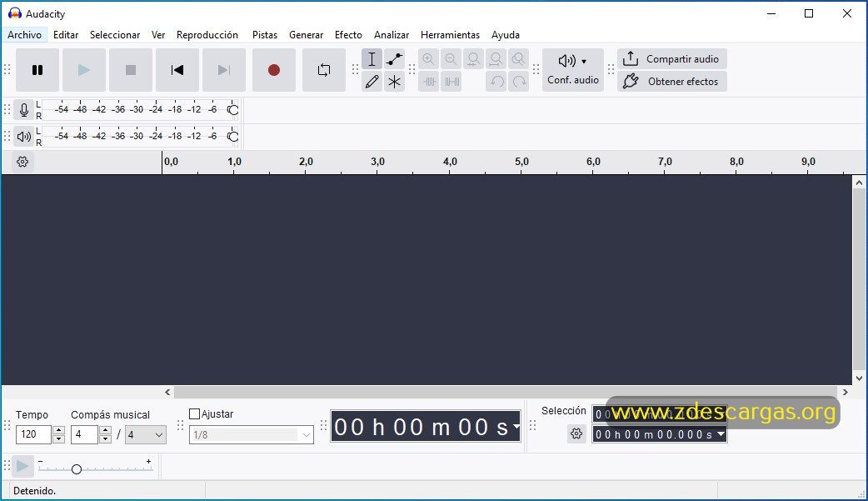Screen dimensions: 868x501
Task: Click Silence audio selection icon
Action: click(x=451, y=82)
